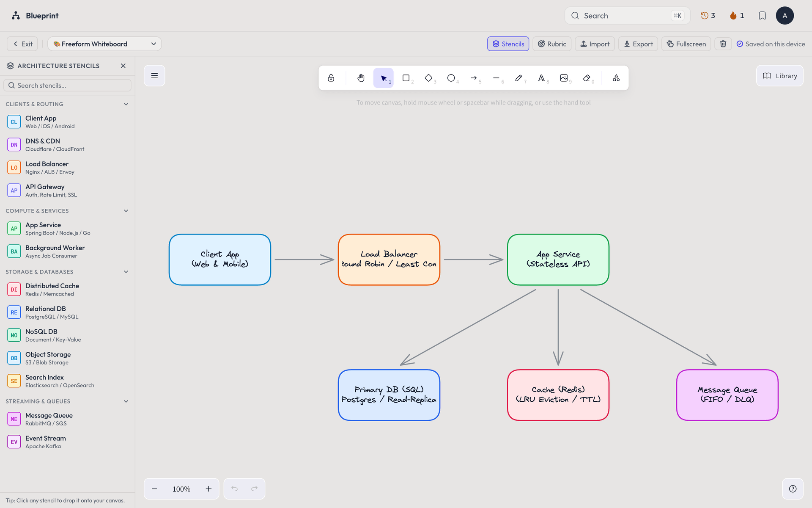Screen dimensions: 812x508
Task: Select the Text tool
Action: tap(541, 78)
